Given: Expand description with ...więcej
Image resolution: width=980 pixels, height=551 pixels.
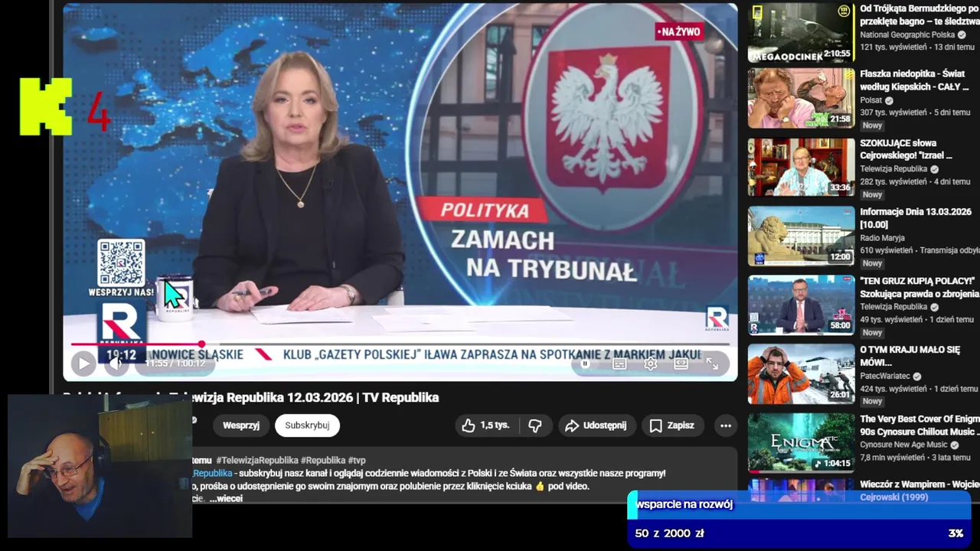Looking at the screenshot, I should click(226, 498).
